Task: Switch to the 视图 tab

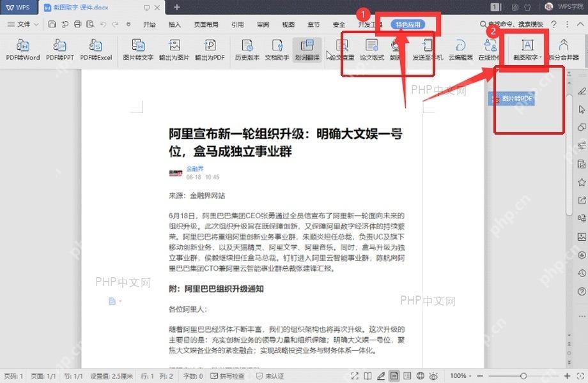Action: 288,24
